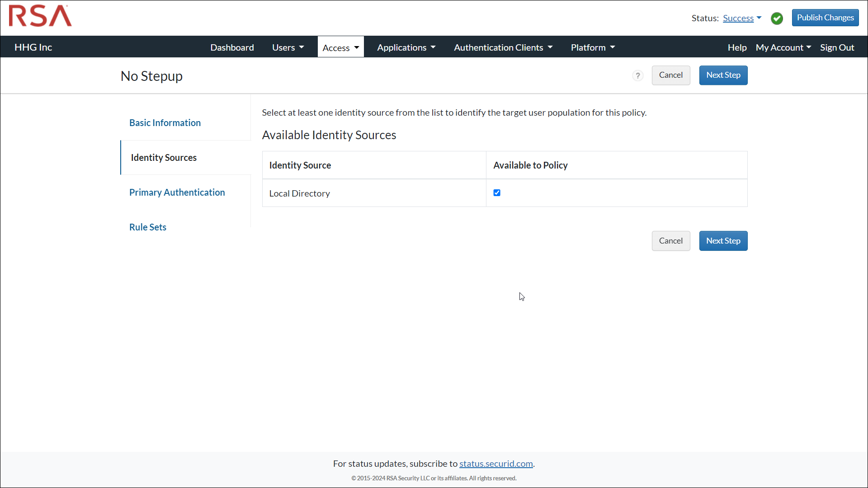Viewport: 868px width, 488px height.
Task: Open the Rule Sets step
Action: click(x=147, y=227)
